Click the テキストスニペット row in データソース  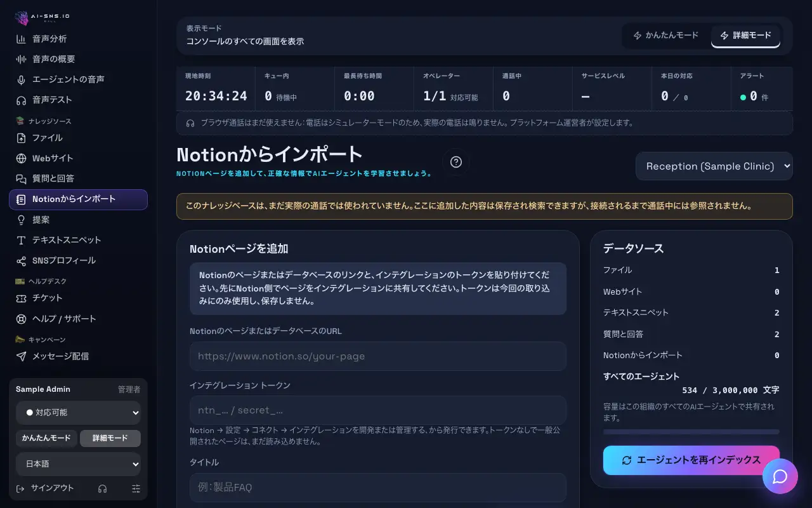coord(691,313)
